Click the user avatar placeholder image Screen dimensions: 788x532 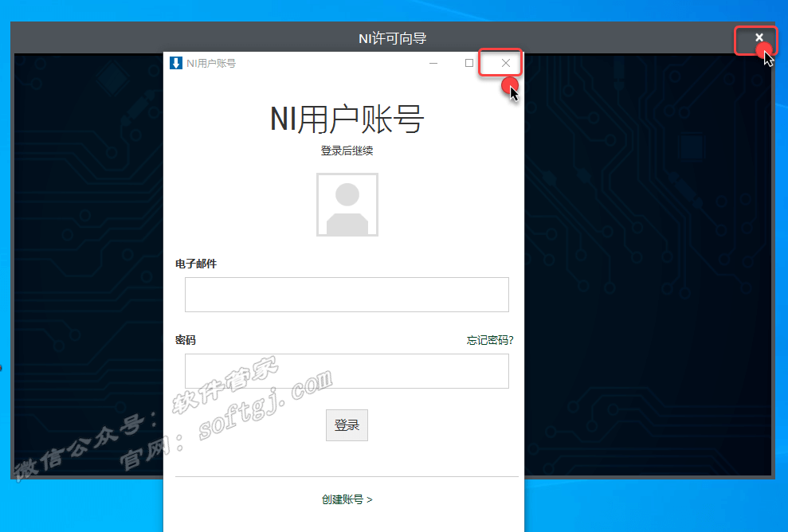(x=347, y=205)
